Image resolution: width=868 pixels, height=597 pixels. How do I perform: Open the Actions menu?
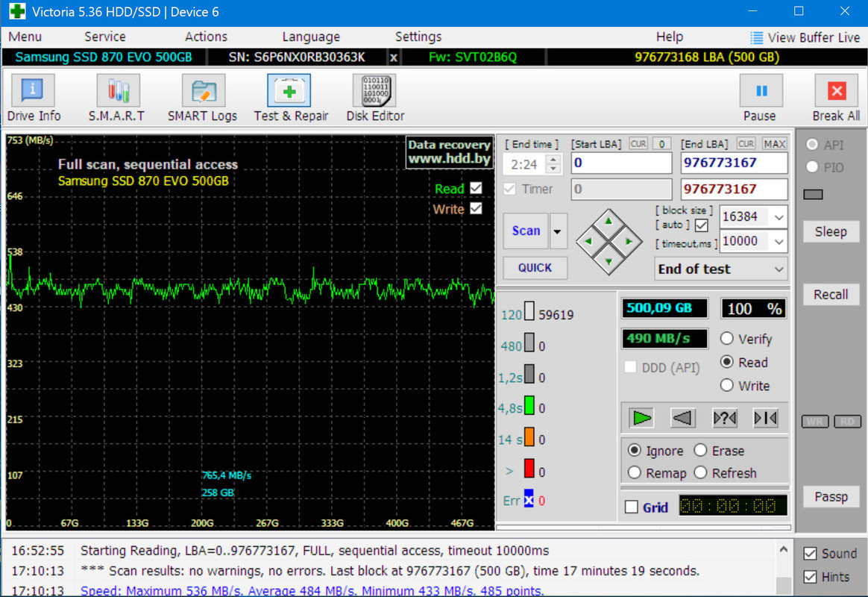point(206,37)
